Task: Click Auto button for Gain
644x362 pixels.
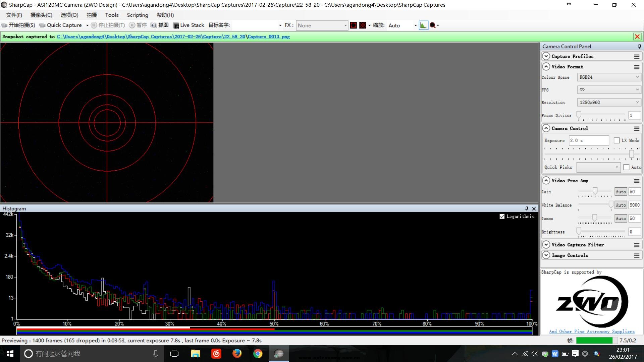Action: (621, 192)
